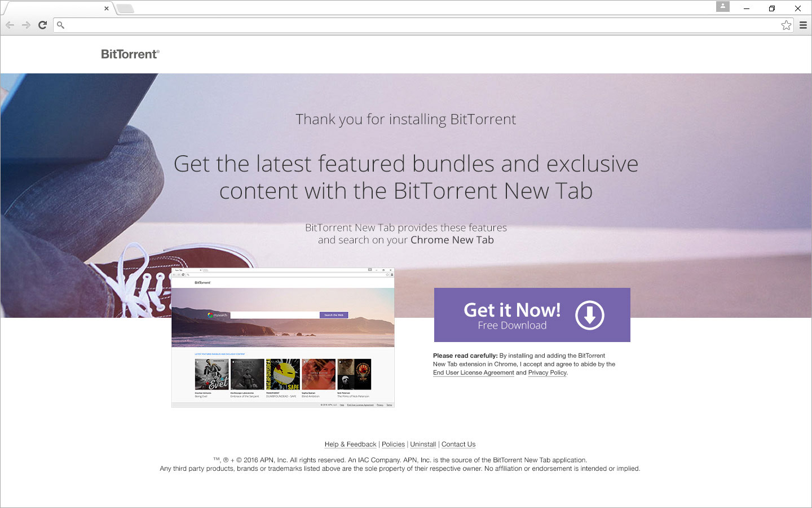Open the Privacy Policy link
812x508 pixels.
tap(548, 373)
